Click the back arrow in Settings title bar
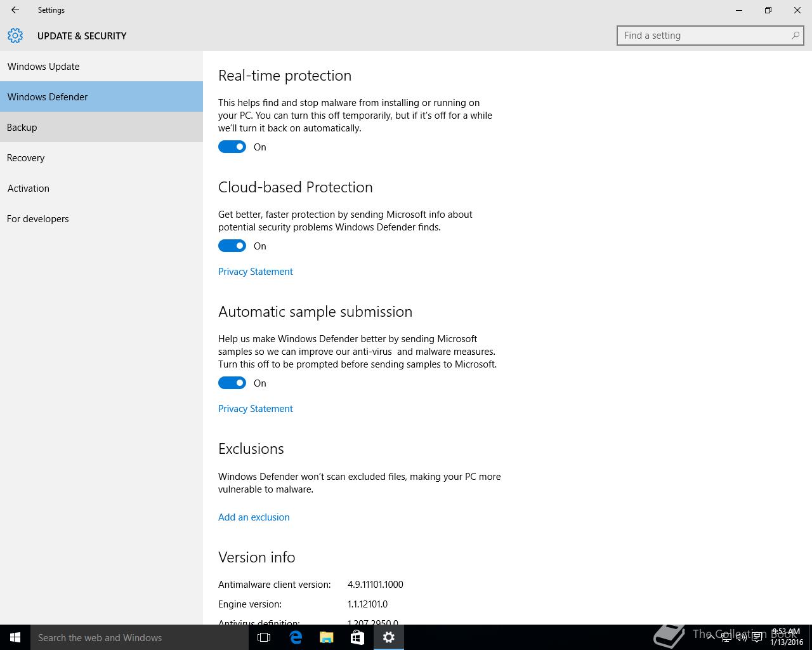The image size is (812, 650). pos(15,10)
